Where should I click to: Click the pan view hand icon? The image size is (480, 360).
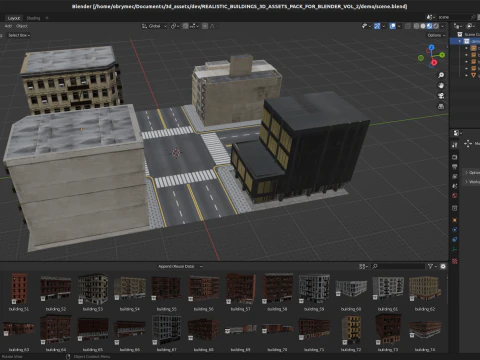tap(441, 86)
